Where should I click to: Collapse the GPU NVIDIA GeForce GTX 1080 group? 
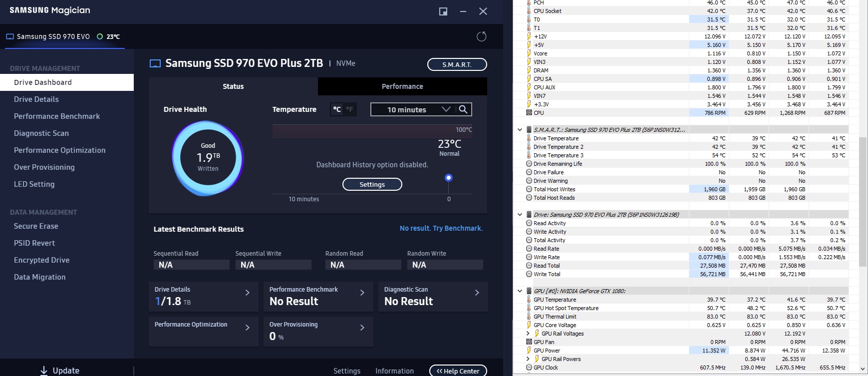[x=520, y=291]
